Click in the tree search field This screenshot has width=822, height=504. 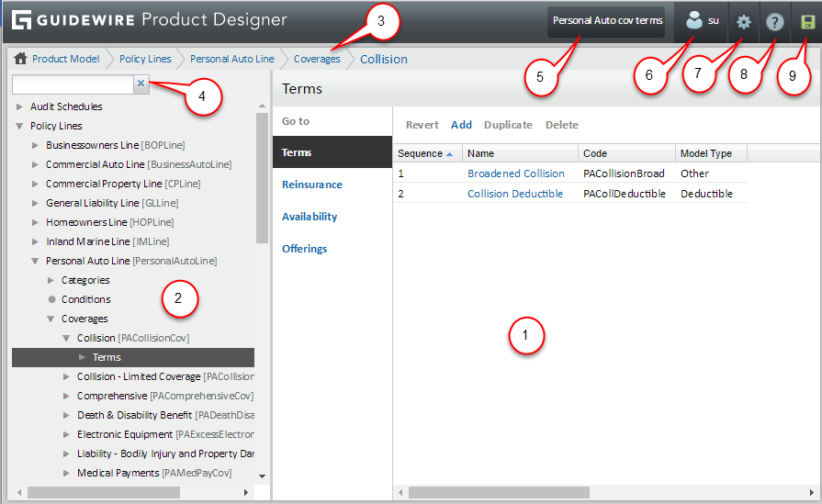coord(73,84)
